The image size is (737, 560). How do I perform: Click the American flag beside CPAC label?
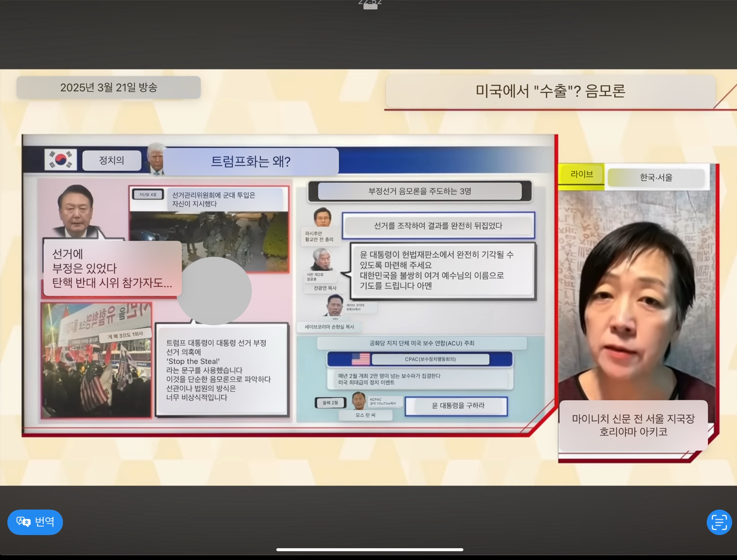360,359
